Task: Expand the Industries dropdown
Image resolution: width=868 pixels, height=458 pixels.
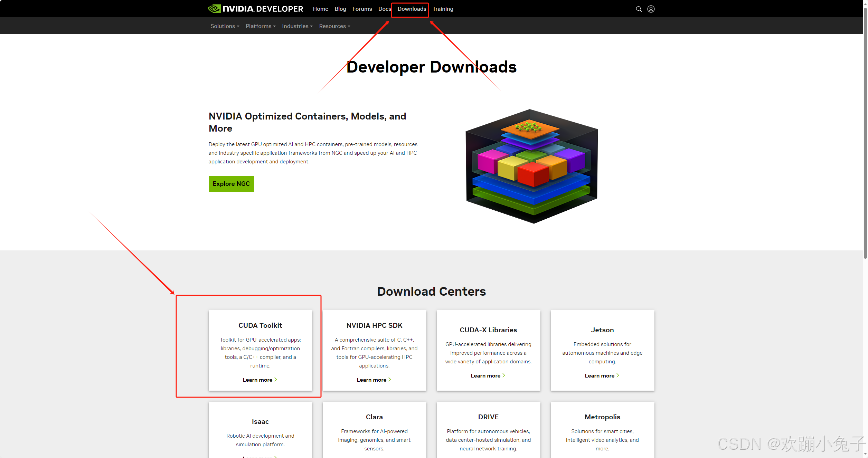Action: pyautogui.click(x=297, y=26)
